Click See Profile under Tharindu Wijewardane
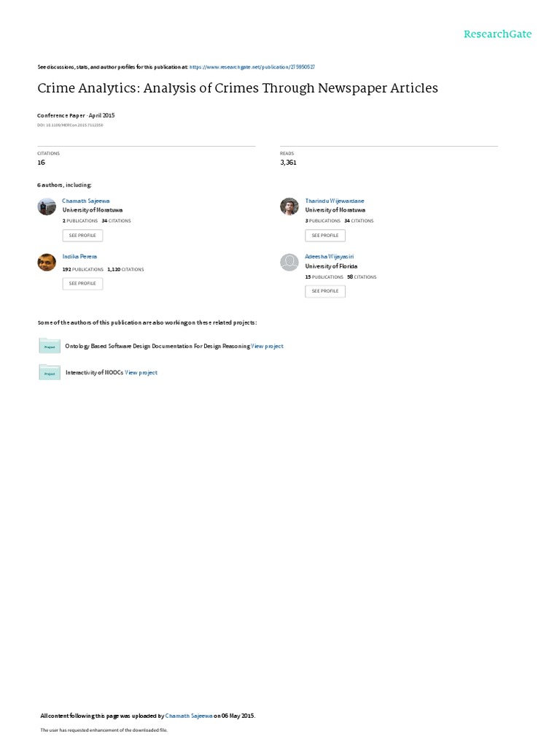 point(325,236)
